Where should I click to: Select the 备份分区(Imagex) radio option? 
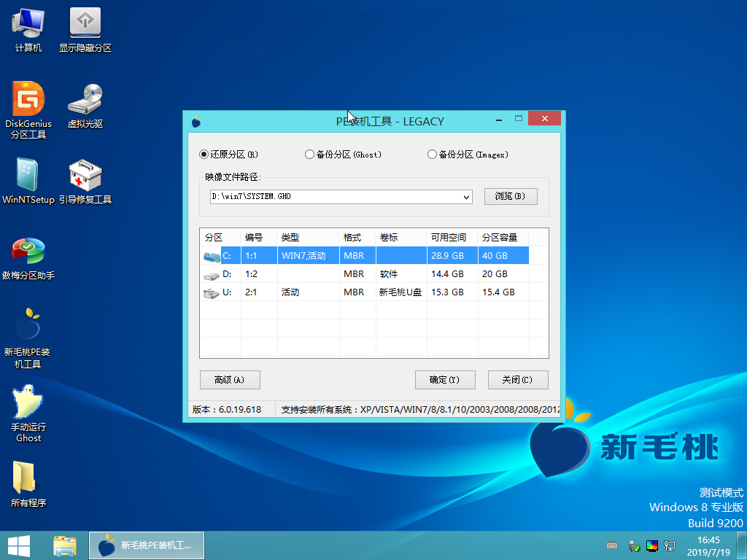tap(468, 155)
